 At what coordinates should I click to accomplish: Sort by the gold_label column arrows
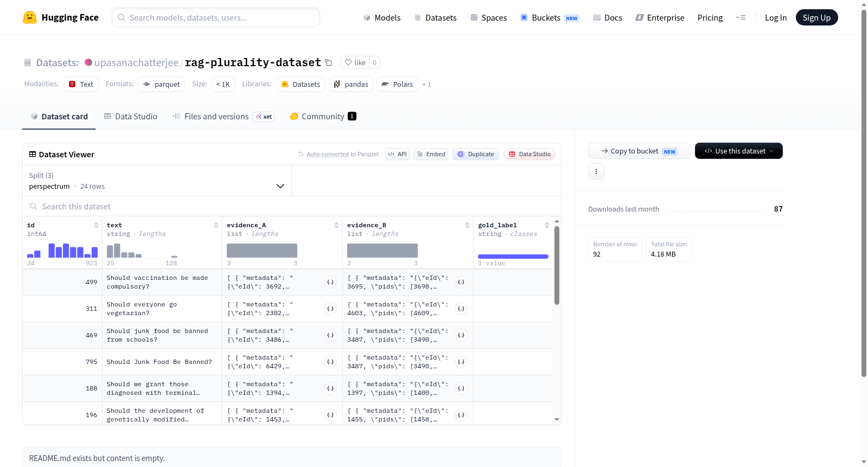(x=547, y=225)
